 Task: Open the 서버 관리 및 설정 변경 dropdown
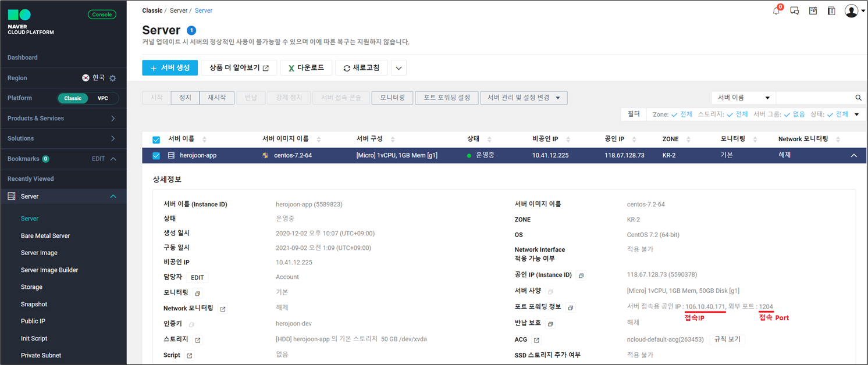click(x=524, y=98)
